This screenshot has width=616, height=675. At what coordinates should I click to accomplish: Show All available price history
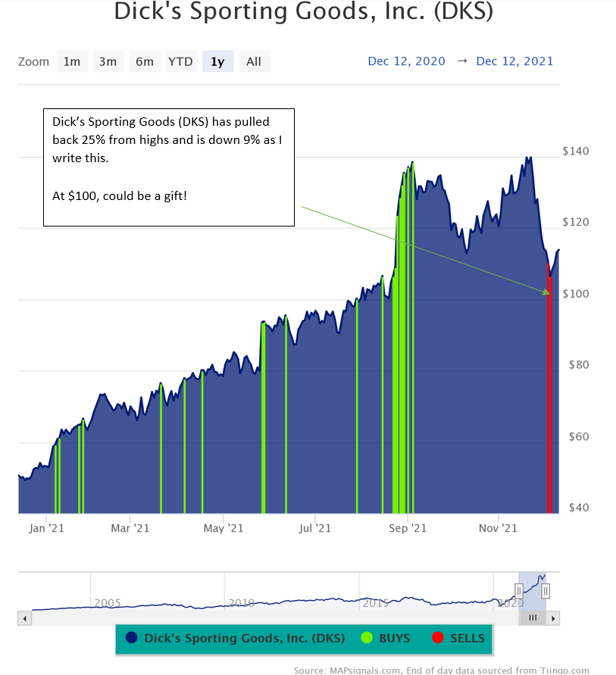click(254, 61)
